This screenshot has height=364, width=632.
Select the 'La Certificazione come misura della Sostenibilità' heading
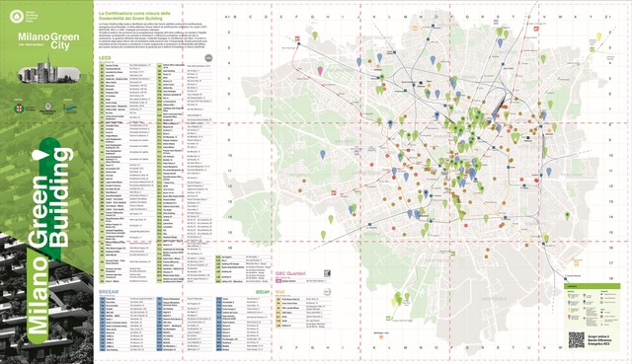(134, 16)
